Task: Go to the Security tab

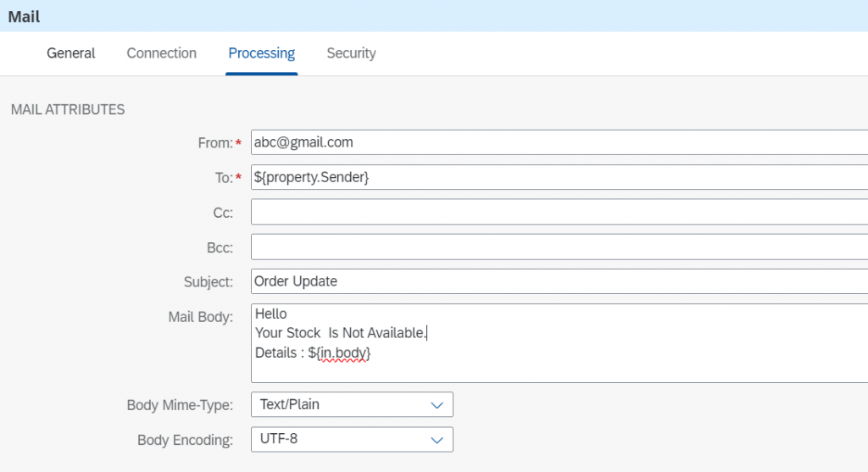Action: coord(351,53)
